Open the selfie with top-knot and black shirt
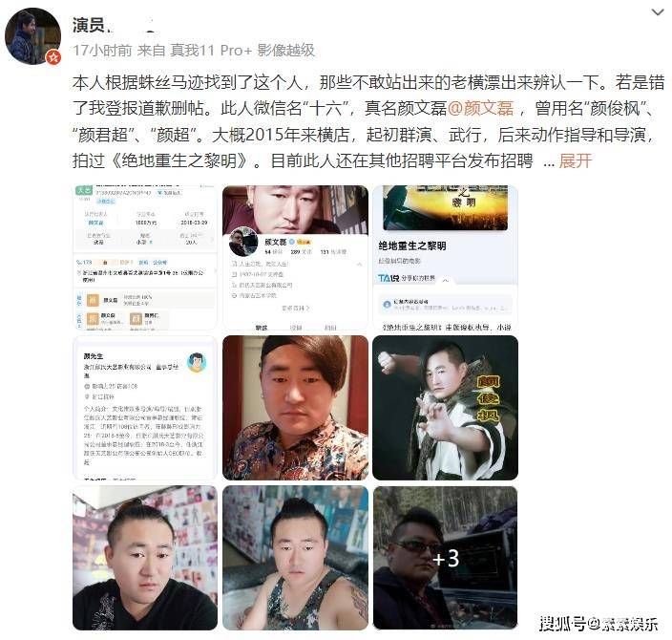 (145, 558)
